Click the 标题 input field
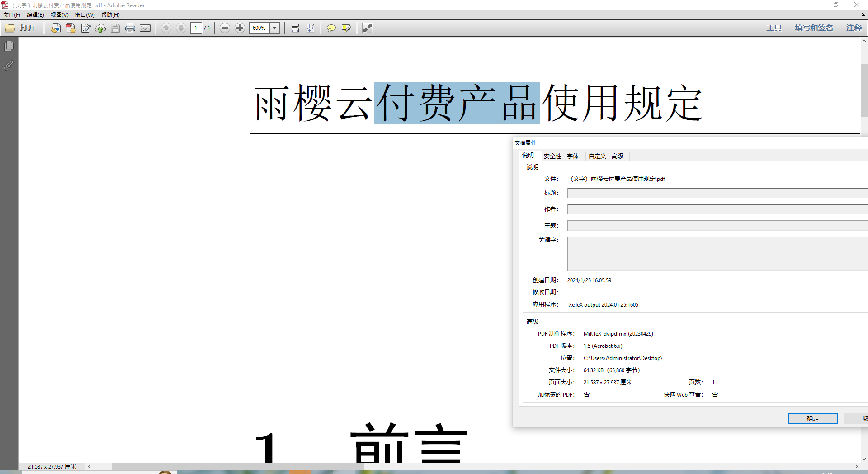This screenshot has height=474, width=868. pos(717,193)
